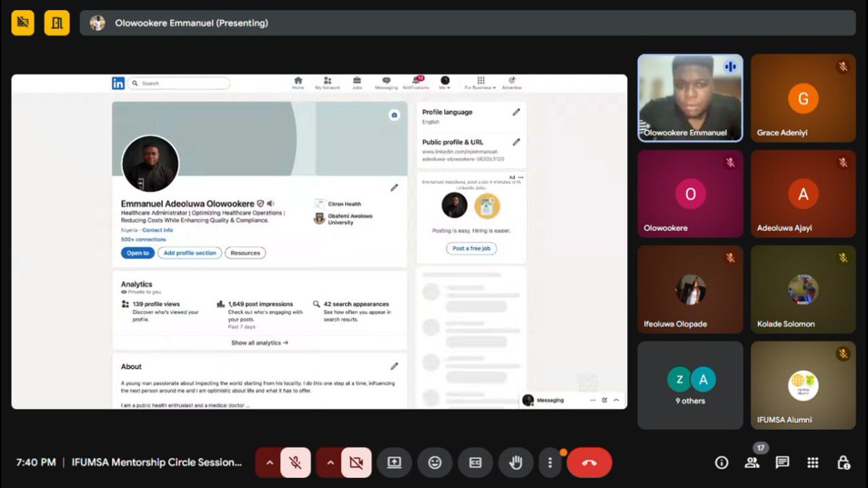Toggle closed captions button

tap(475, 463)
